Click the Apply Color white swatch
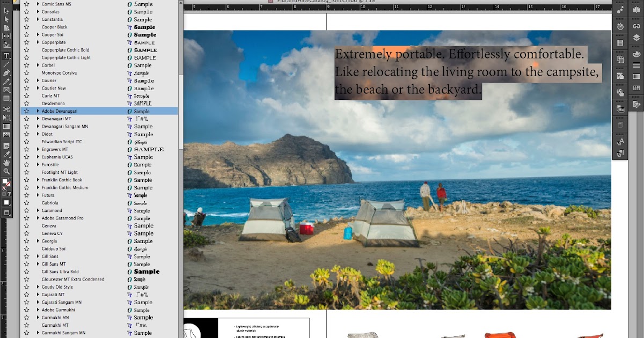644x338 pixels. (6, 202)
